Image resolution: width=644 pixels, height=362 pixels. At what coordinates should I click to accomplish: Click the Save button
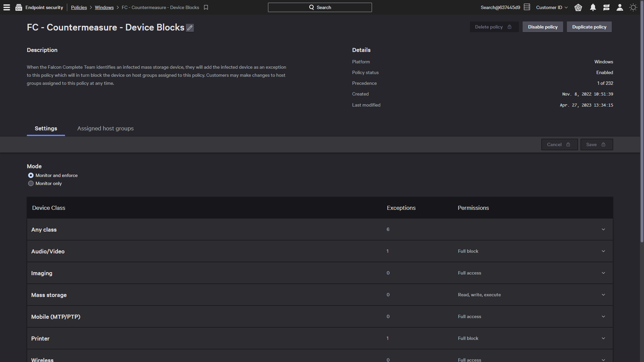pyautogui.click(x=597, y=144)
